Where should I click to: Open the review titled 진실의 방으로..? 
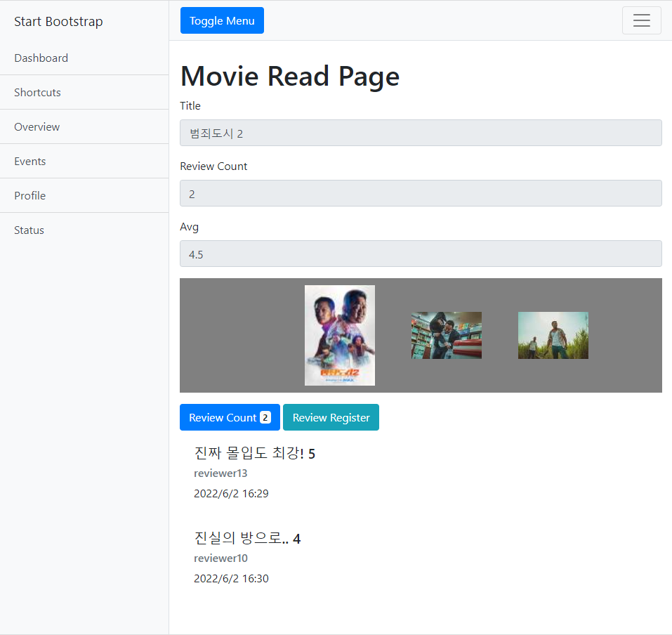pos(246,538)
